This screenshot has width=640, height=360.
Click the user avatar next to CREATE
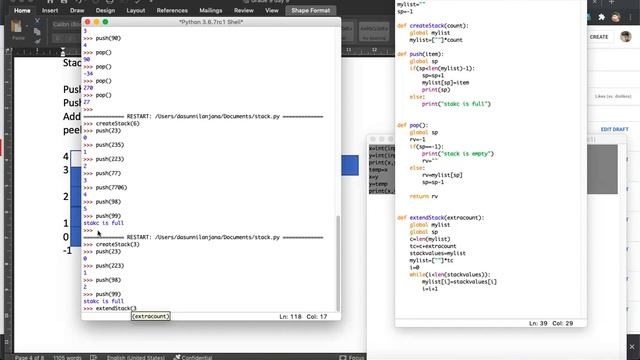(x=626, y=37)
